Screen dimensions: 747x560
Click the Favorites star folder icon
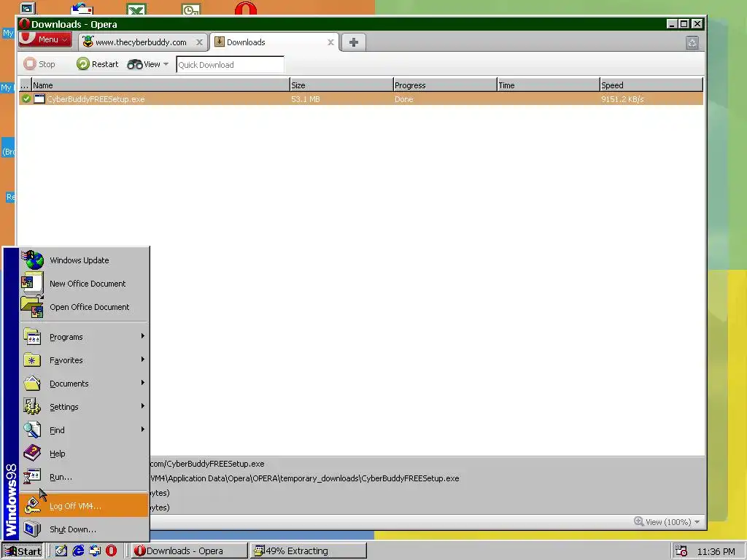(32, 360)
